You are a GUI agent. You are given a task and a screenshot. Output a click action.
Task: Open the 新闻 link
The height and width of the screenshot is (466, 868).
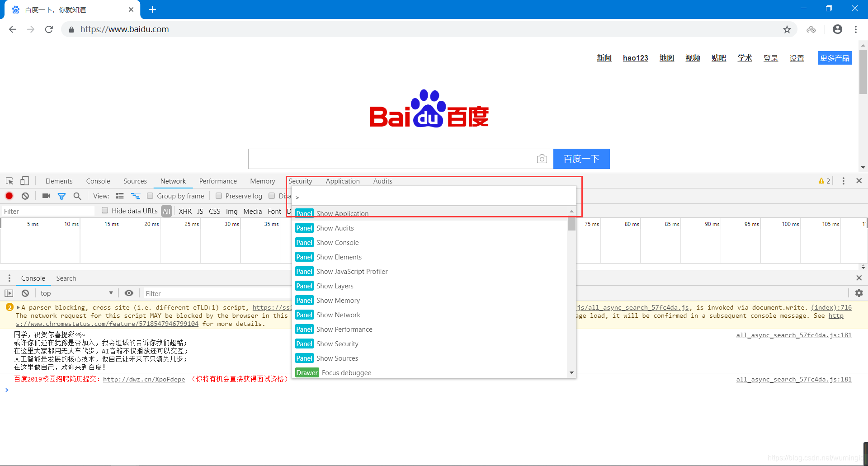tap(604, 58)
